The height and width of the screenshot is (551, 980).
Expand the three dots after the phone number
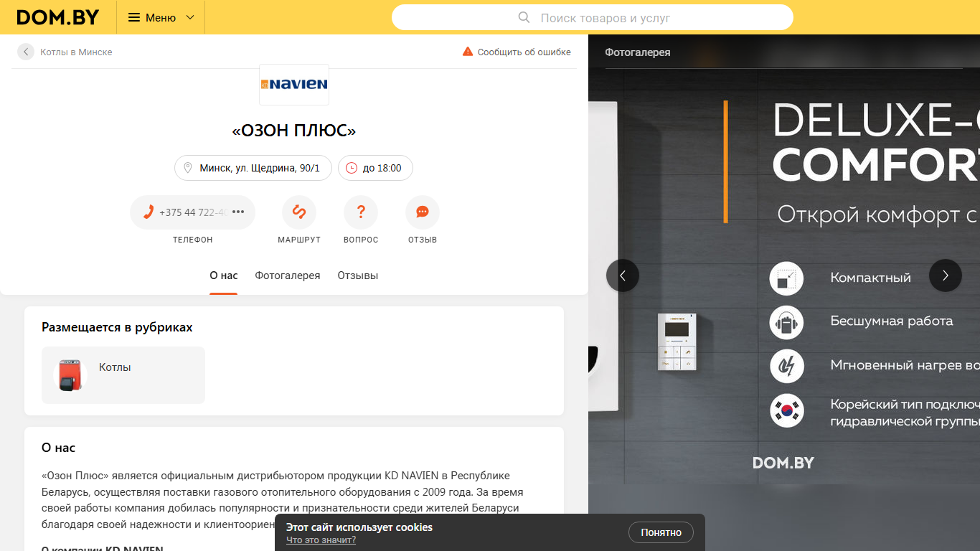tap(239, 212)
